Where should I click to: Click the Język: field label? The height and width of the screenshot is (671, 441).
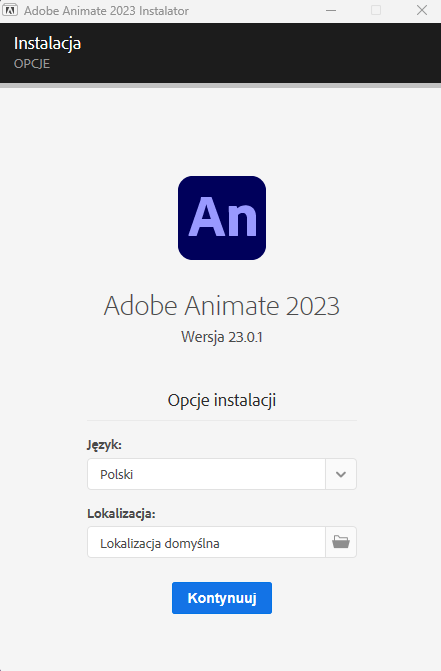[x=104, y=445]
